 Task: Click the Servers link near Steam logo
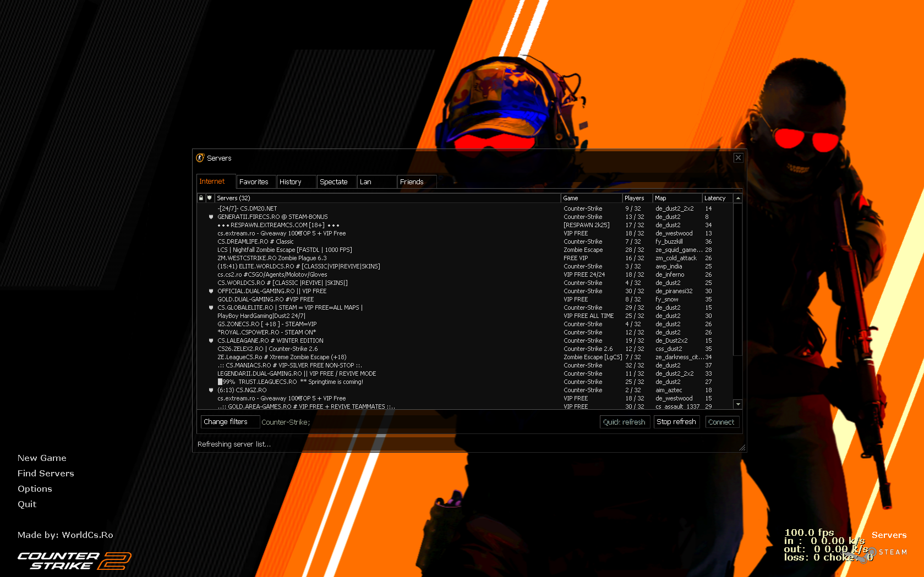(x=889, y=535)
